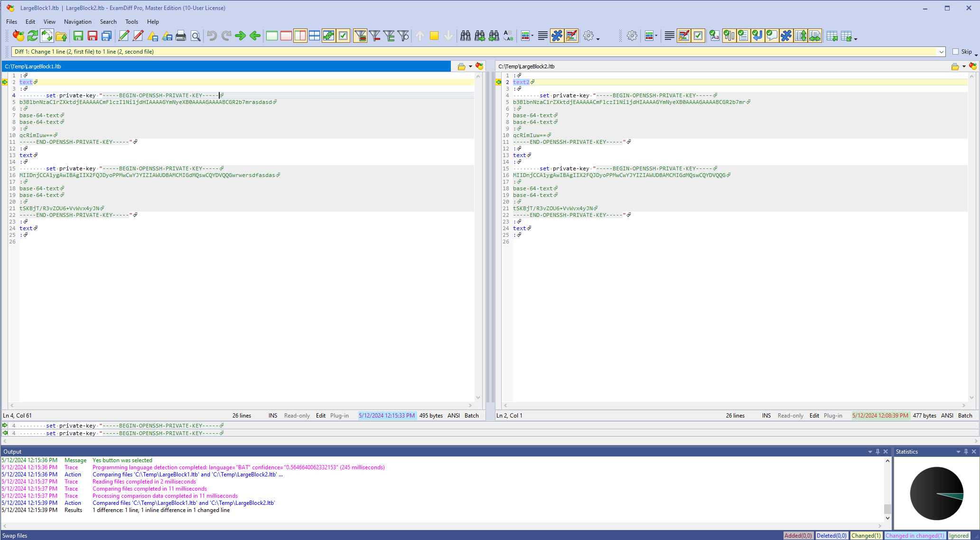Click the right pane Batch status label
Viewport: 980px width, 540px height.
point(965,416)
